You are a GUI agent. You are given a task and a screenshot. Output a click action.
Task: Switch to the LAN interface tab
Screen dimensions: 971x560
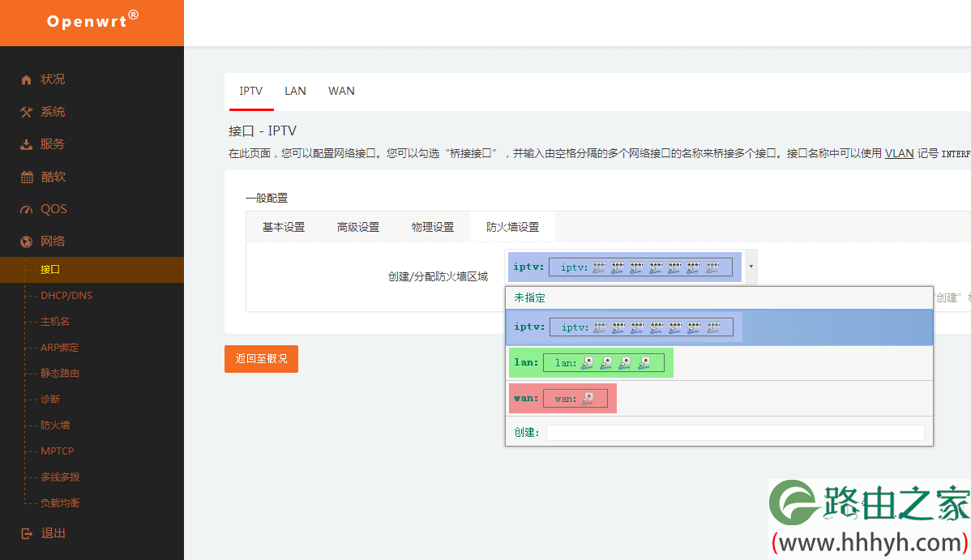pyautogui.click(x=295, y=91)
